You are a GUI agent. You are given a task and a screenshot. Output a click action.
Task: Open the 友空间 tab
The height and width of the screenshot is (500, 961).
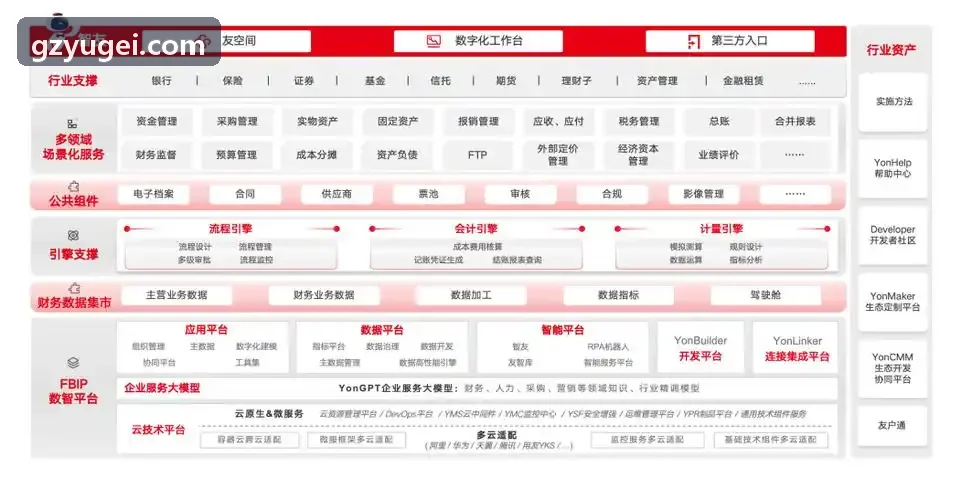tap(227, 41)
